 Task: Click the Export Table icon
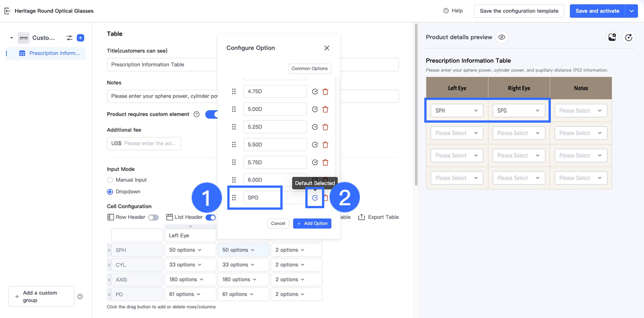(361, 217)
